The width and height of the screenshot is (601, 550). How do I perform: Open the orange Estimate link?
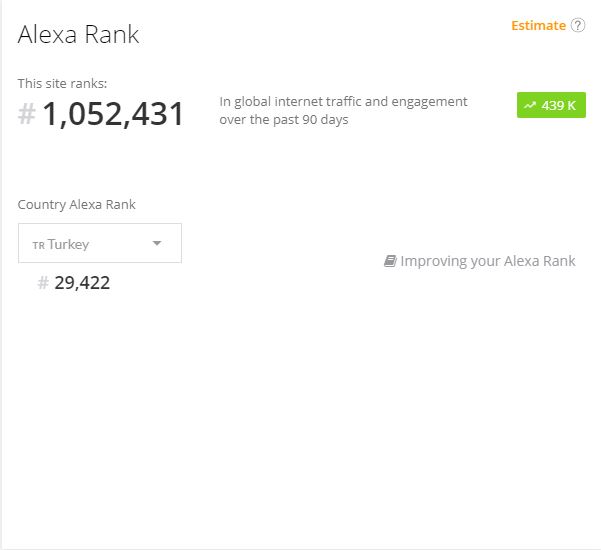[538, 26]
